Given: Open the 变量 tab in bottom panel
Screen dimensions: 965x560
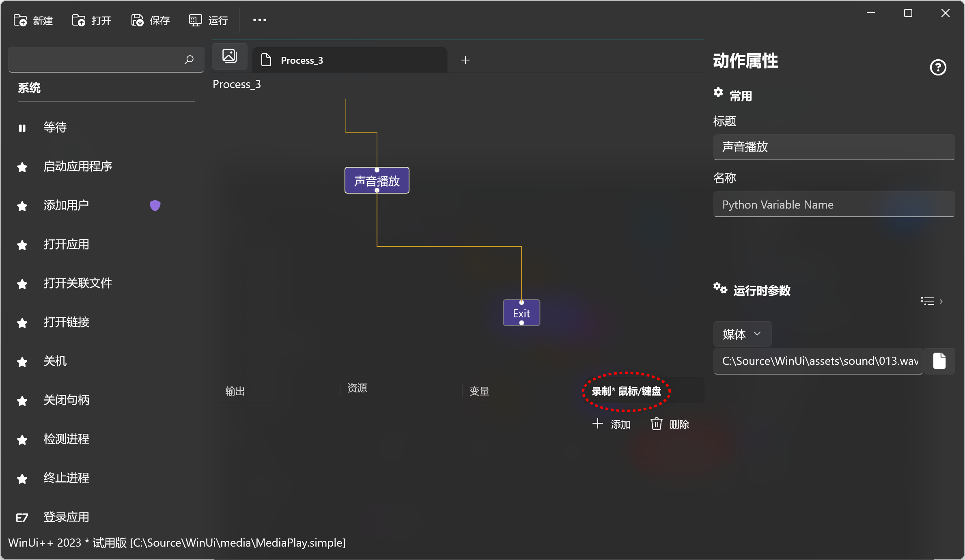Looking at the screenshot, I should coord(479,391).
